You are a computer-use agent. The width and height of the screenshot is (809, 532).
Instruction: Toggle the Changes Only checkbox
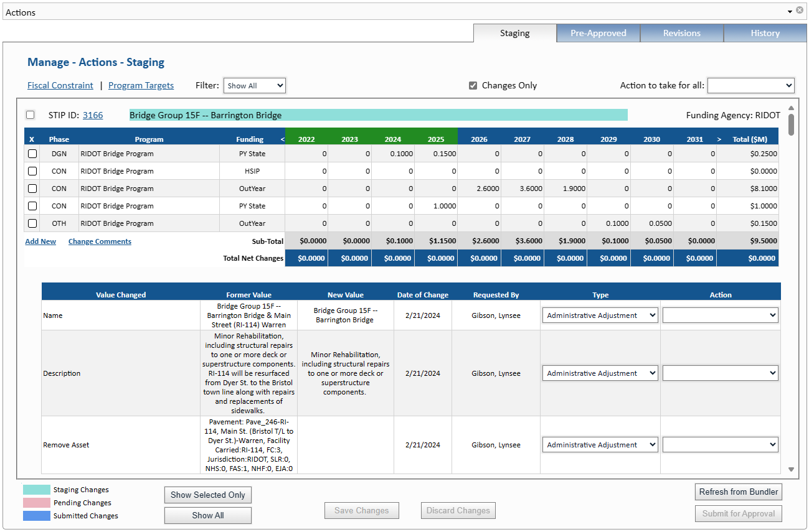(x=473, y=86)
